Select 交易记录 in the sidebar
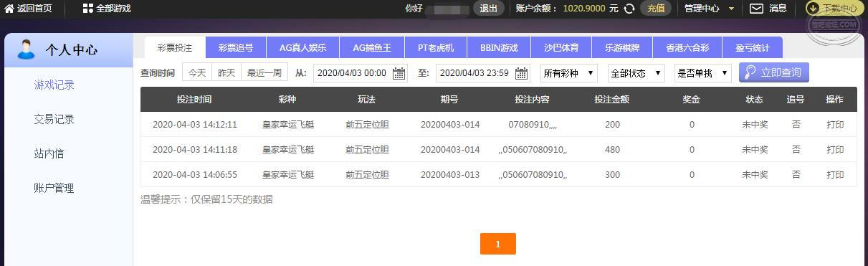Viewport: 868px width, 266px height. pyautogui.click(x=54, y=119)
